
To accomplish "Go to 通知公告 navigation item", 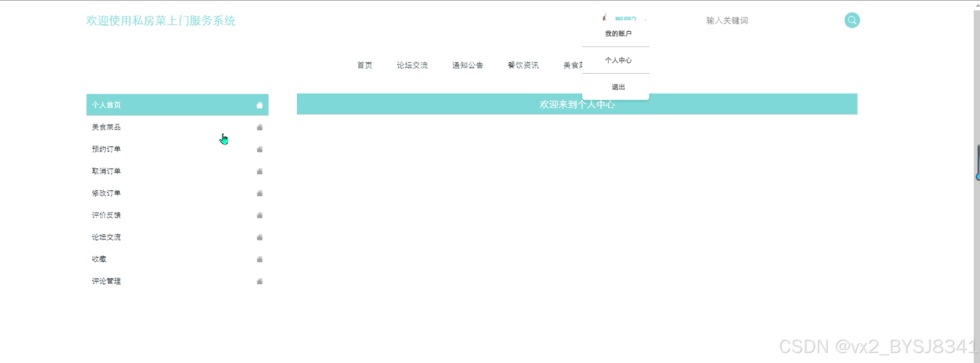I will (468, 65).
